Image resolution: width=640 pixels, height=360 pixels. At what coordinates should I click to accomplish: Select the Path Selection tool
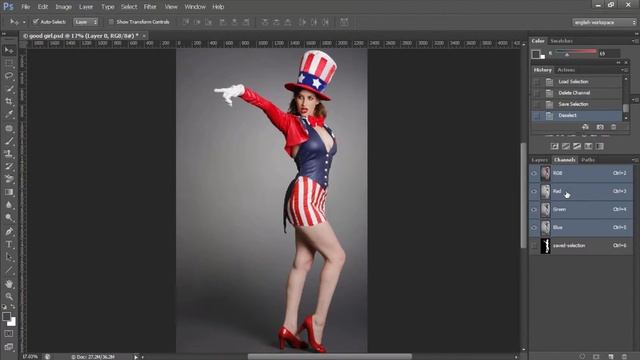click(9, 257)
